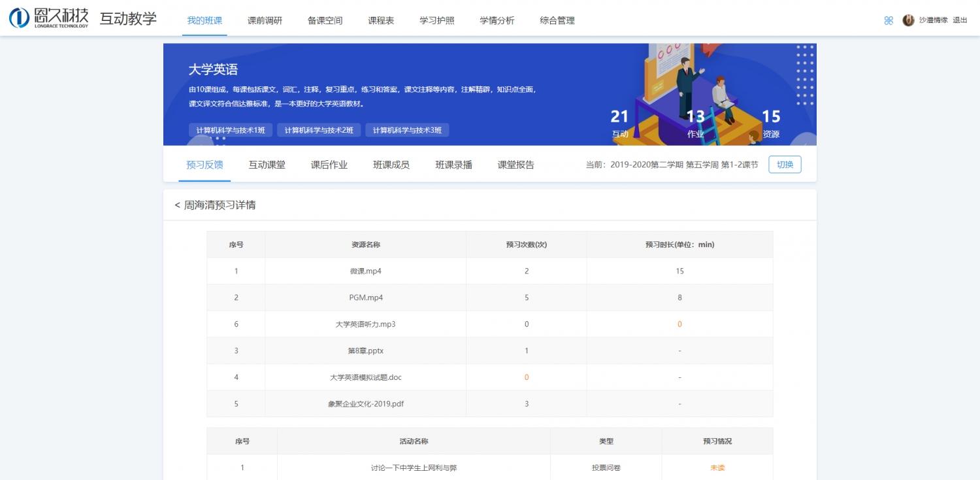
Task: Click the resource 微课.mp4
Action: click(366, 271)
